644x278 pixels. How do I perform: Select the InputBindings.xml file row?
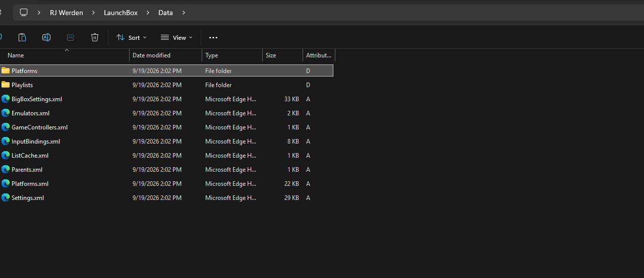coord(166,142)
